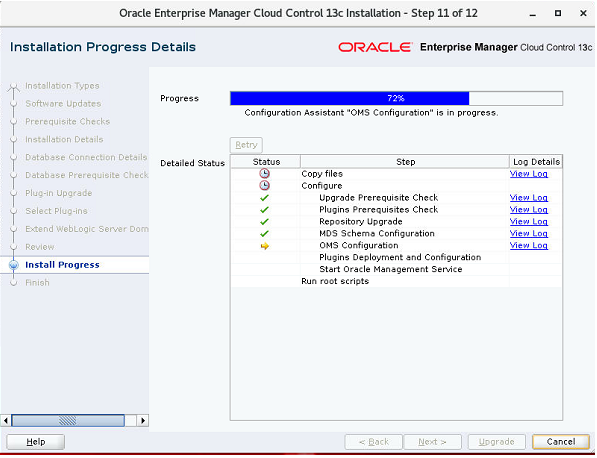Click the Back button
Viewport: 597px width, 458px height.
pos(374,442)
